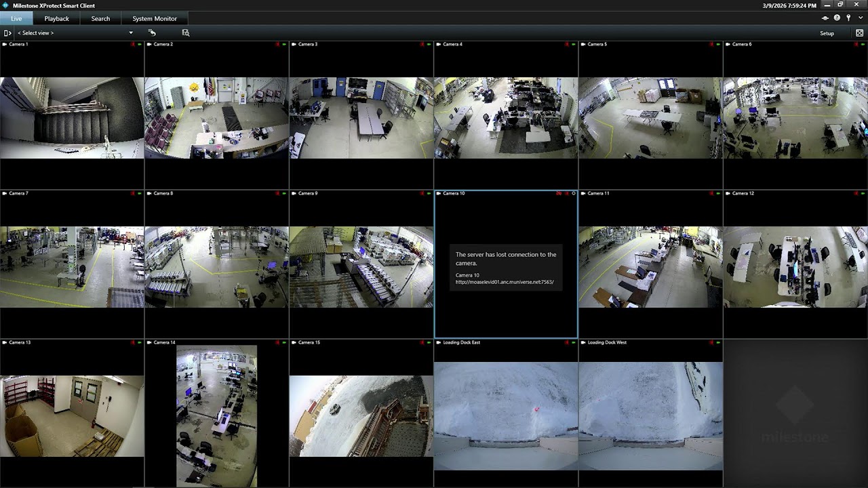Image resolution: width=868 pixels, height=488 pixels.
Task: Select the Loading Dock West feed
Action: [x=650, y=416]
